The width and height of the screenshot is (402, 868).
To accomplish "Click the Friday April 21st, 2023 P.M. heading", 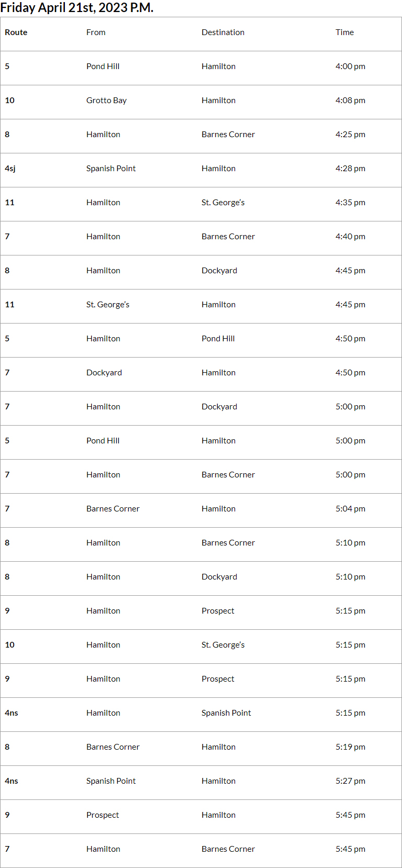I will (x=77, y=8).
